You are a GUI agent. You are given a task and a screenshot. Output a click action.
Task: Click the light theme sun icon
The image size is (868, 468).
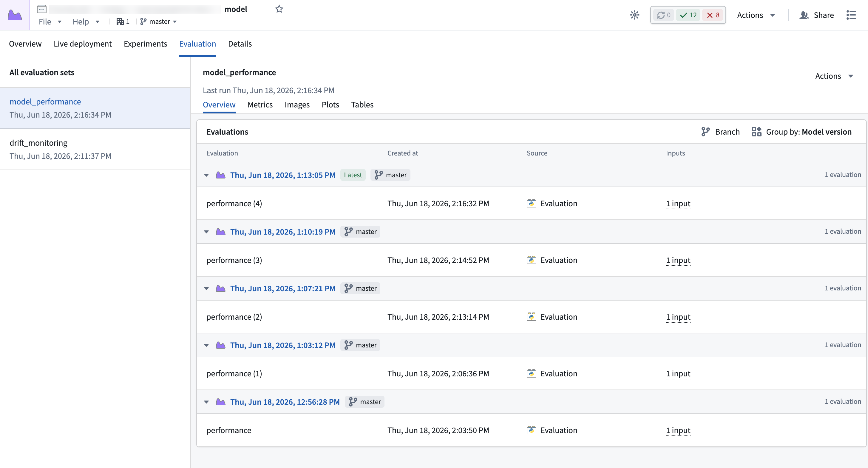tap(634, 15)
